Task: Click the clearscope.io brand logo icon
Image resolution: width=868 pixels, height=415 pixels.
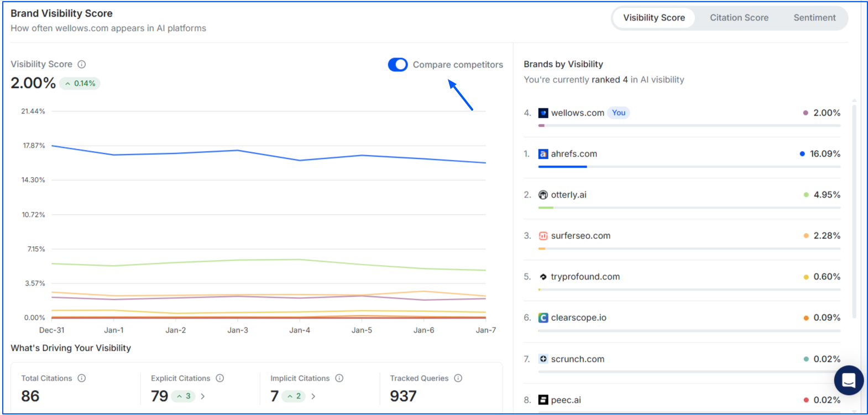Action: [x=543, y=318]
